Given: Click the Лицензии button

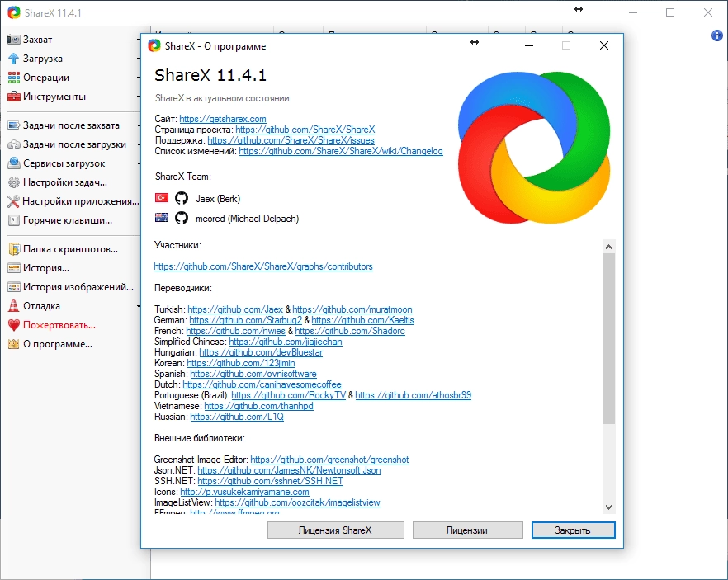Looking at the screenshot, I should pyautogui.click(x=467, y=530).
